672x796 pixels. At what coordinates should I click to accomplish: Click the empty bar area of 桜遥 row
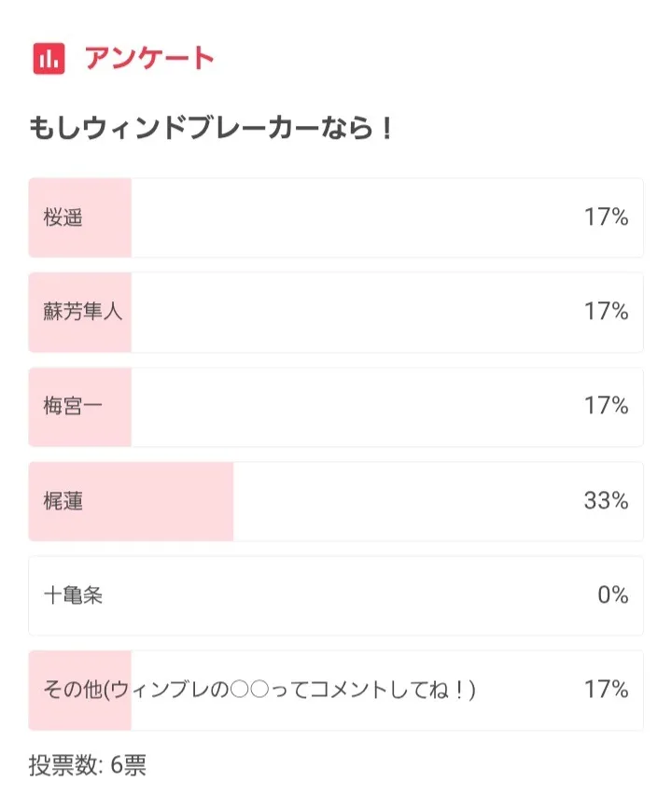pyautogui.click(x=355, y=218)
